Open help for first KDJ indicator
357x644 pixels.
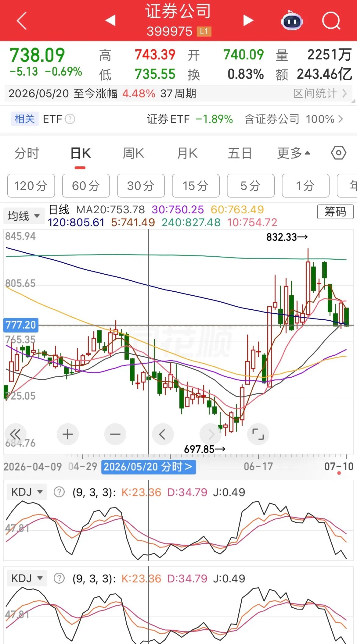pos(59,492)
